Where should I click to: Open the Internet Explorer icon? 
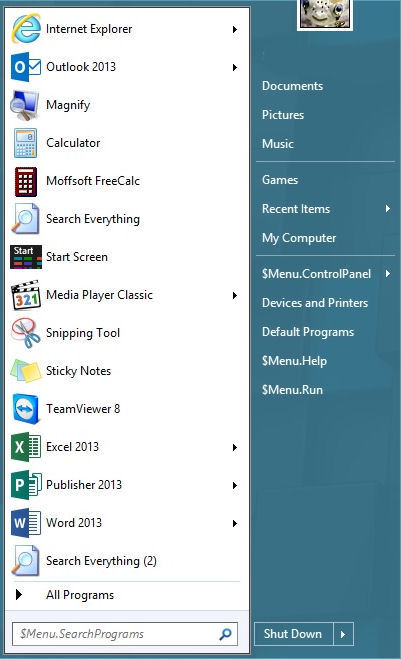(x=26, y=29)
